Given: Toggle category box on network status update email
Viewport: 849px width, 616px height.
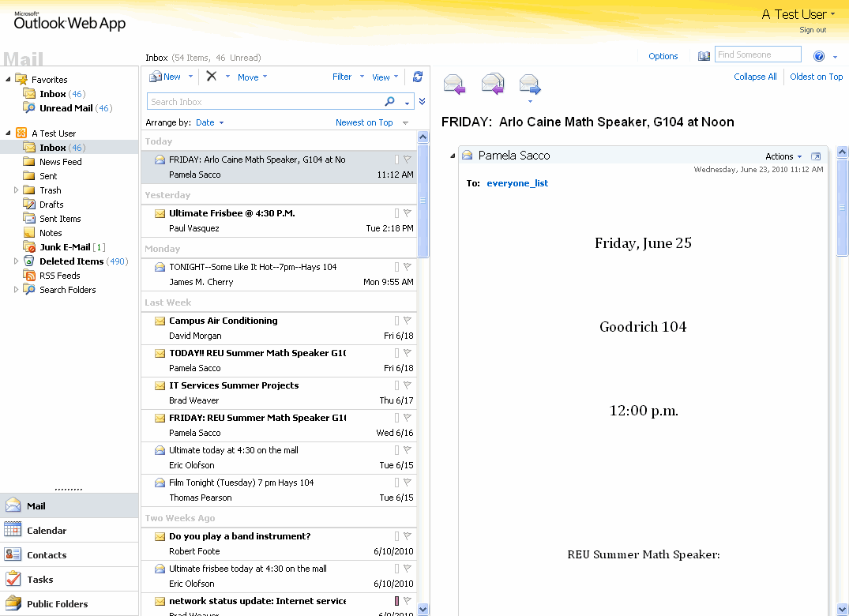Looking at the screenshot, I should tap(397, 601).
